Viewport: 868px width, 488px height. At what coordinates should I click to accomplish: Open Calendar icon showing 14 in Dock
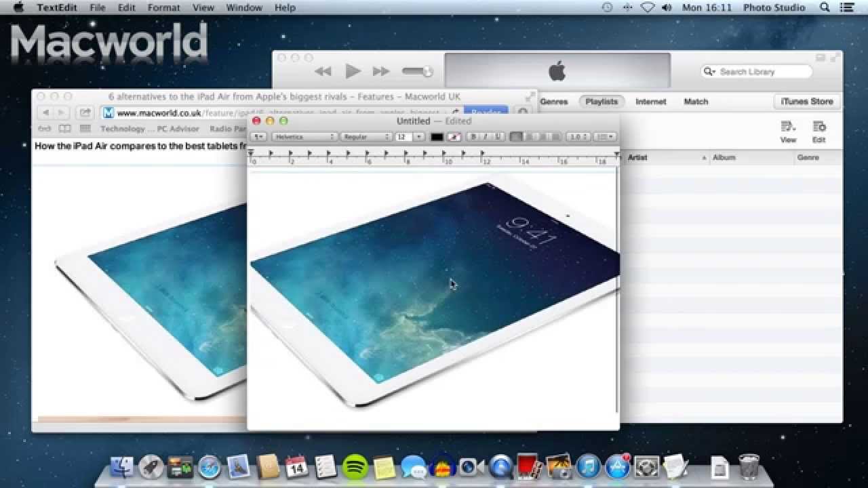pos(297,466)
